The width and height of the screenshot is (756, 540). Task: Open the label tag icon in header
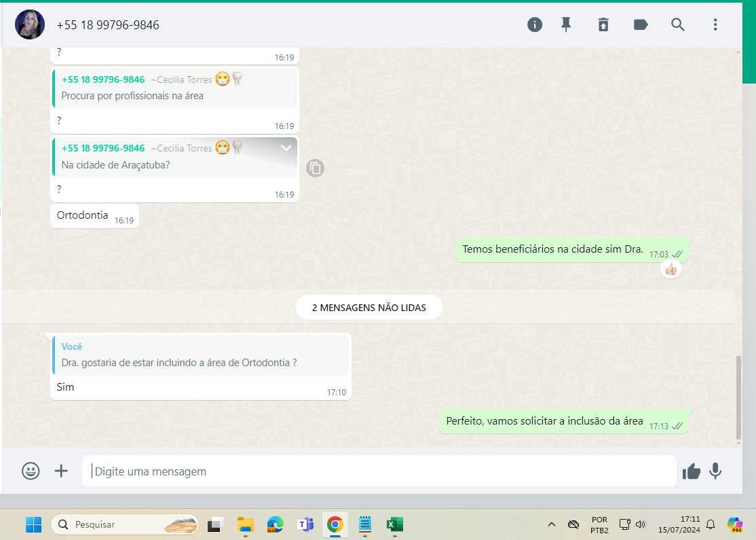(640, 25)
